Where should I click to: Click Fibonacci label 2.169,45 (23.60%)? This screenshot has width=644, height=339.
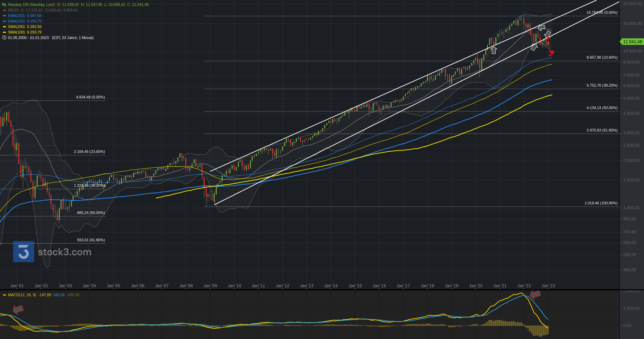pos(89,152)
